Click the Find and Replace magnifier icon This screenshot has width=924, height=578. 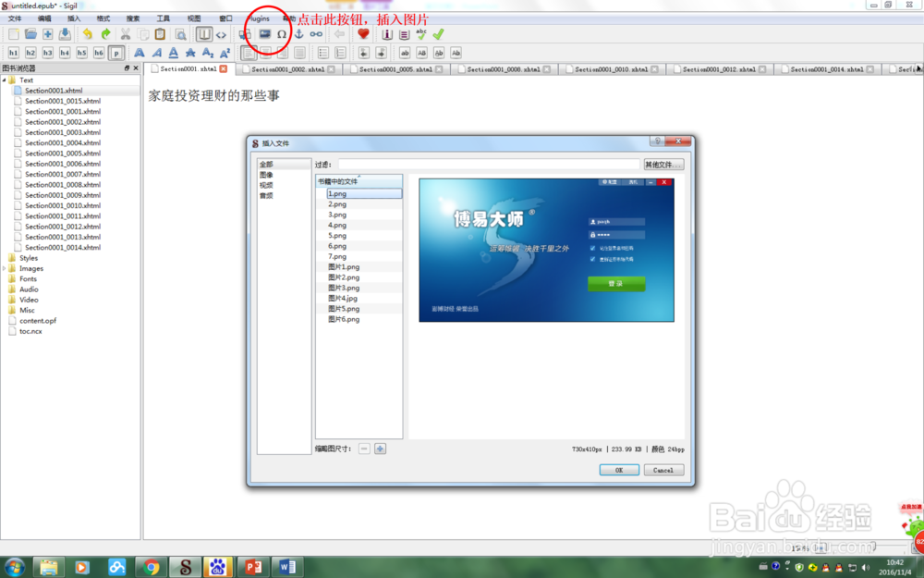(x=181, y=34)
